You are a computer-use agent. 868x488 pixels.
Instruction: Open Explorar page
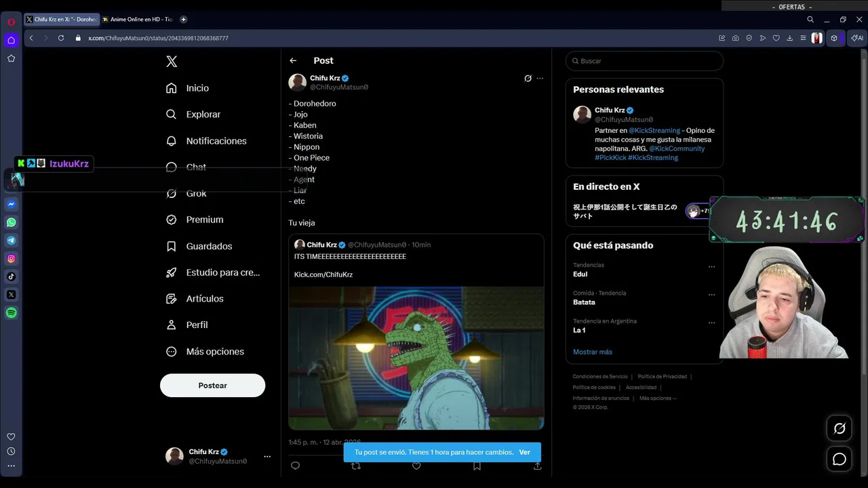pos(194,115)
